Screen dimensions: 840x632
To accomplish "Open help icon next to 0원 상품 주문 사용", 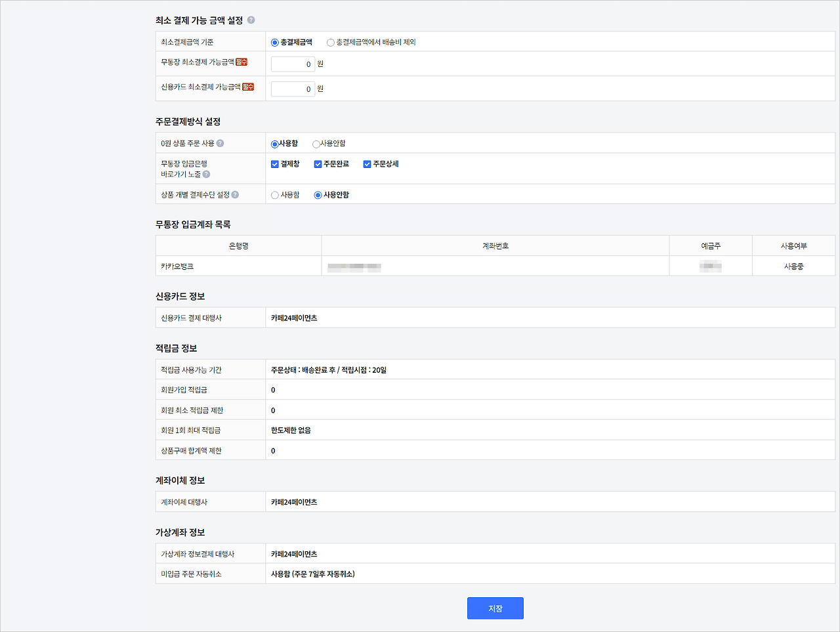I will (x=220, y=143).
